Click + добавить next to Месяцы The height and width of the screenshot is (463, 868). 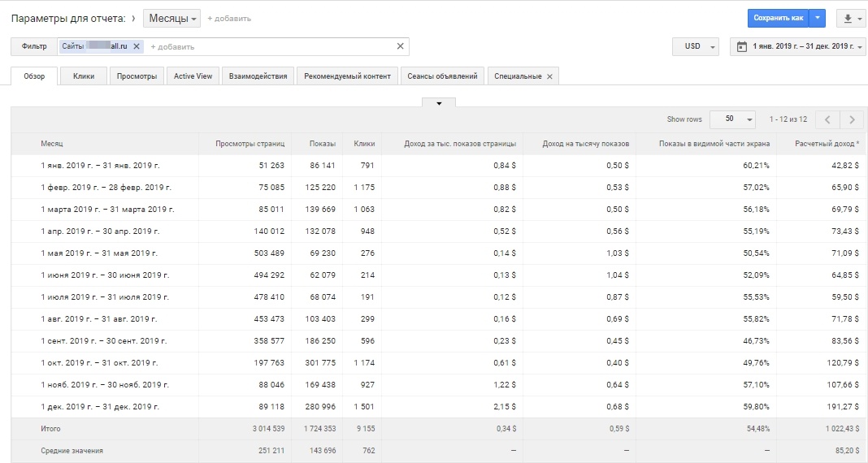pyautogui.click(x=229, y=18)
